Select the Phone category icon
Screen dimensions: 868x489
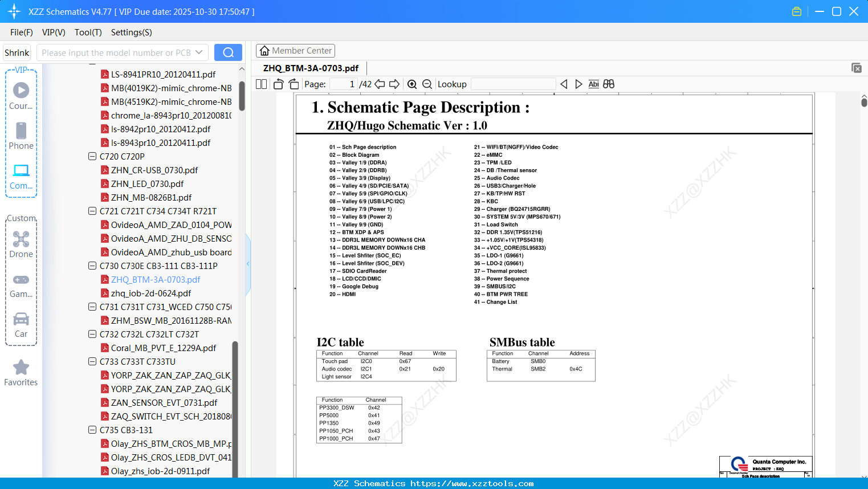point(21,136)
